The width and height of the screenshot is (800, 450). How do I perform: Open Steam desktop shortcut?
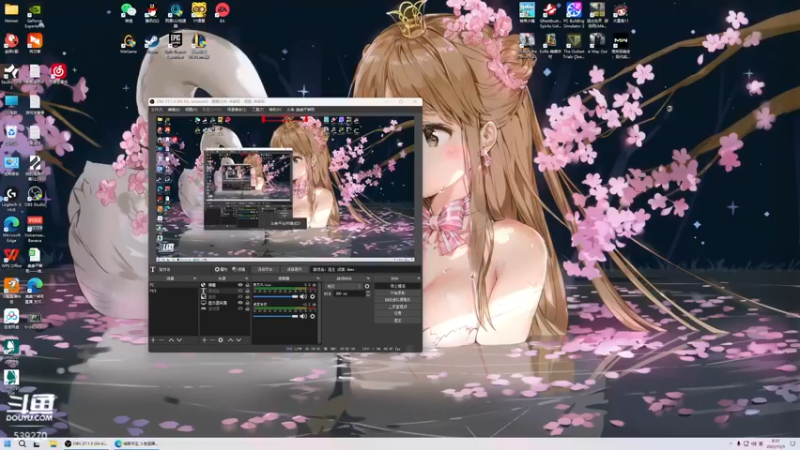pos(152,44)
